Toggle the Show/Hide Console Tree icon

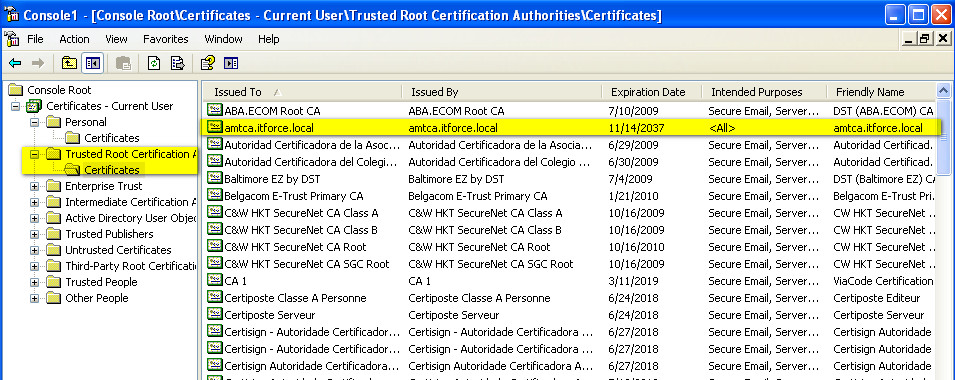click(93, 63)
